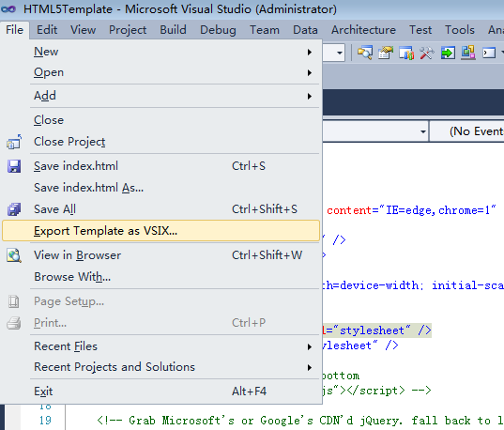Open the Architecture menu
This screenshot has width=504, height=430.
pos(363,30)
